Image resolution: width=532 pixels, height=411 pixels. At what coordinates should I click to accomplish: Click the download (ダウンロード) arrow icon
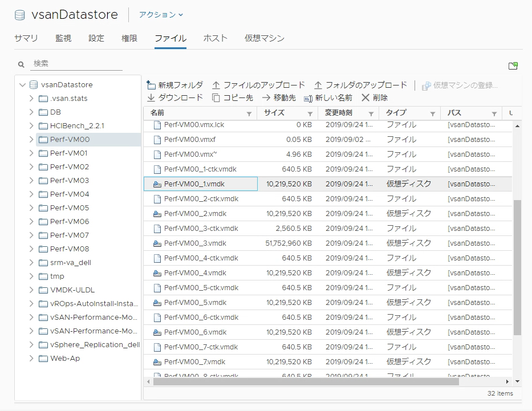pos(151,97)
